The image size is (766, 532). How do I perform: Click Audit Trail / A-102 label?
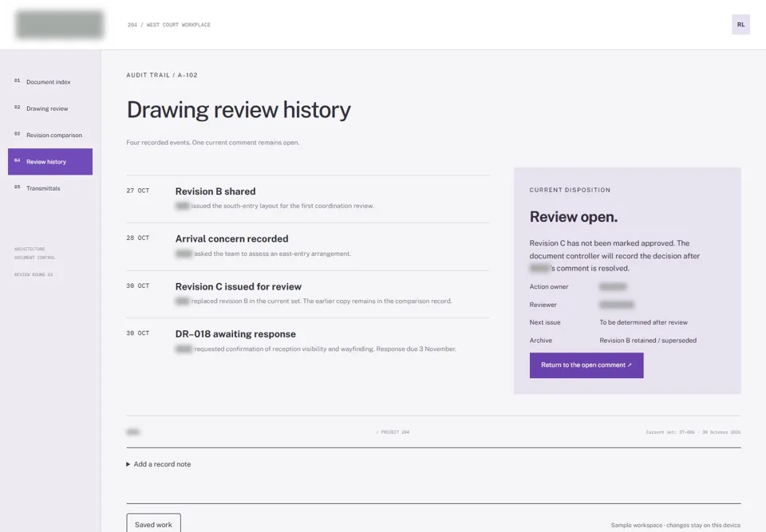coord(162,75)
